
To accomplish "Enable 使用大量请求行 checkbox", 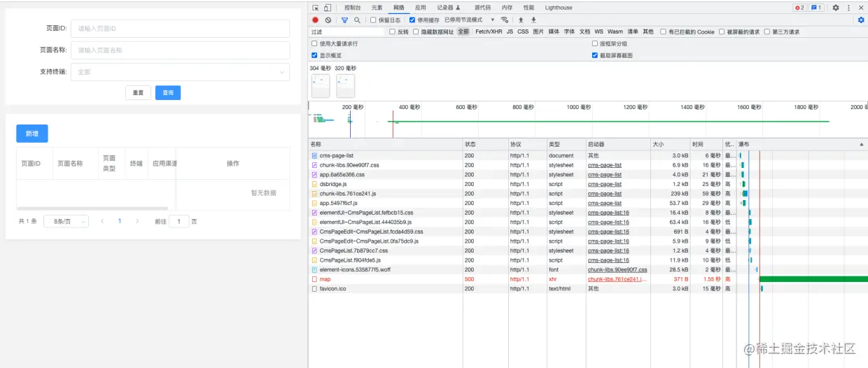I will coord(314,43).
